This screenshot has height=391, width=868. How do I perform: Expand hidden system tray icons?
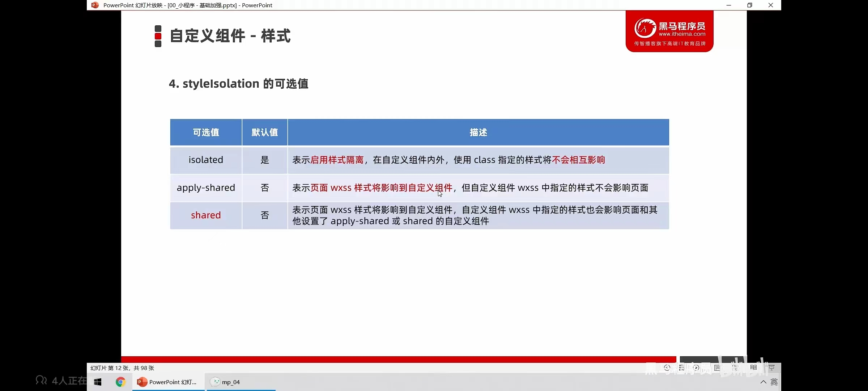pos(763,382)
